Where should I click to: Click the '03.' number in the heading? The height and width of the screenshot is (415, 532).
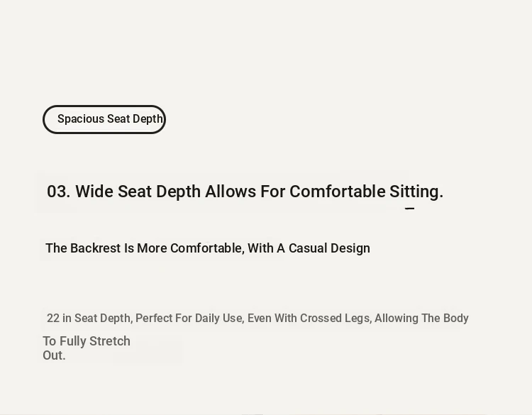click(x=59, y=192)
